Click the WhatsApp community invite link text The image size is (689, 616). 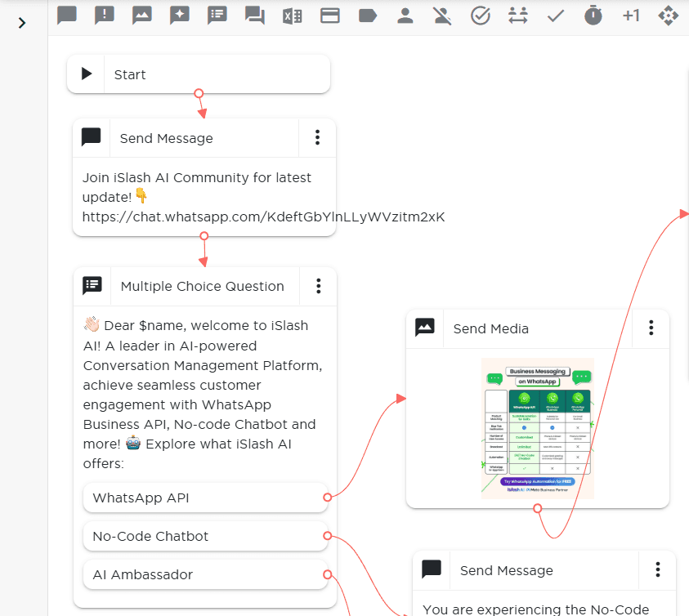pyautogui.click(x=264, y=217)
